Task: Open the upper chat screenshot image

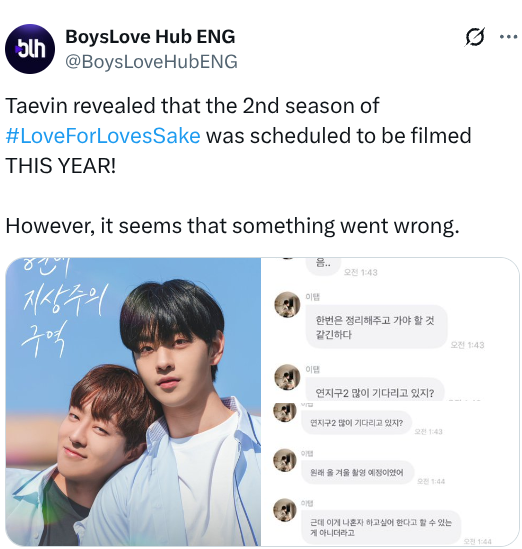Action: point(390,329)
